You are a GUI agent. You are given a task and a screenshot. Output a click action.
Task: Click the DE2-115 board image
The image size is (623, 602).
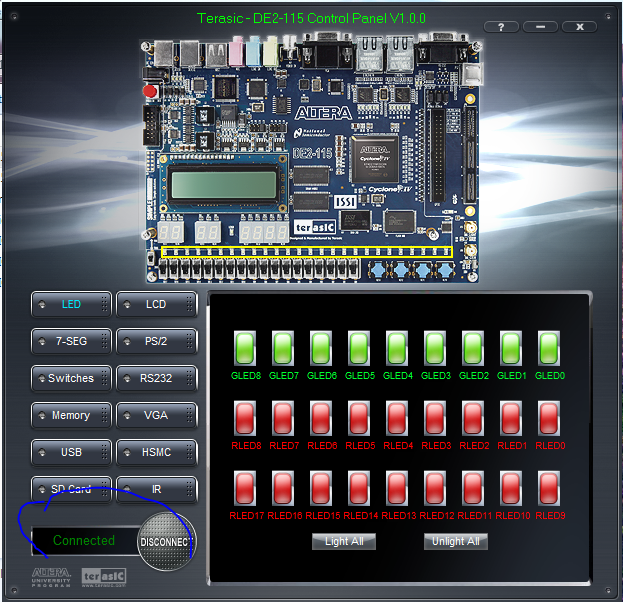(x=312, y=159)
